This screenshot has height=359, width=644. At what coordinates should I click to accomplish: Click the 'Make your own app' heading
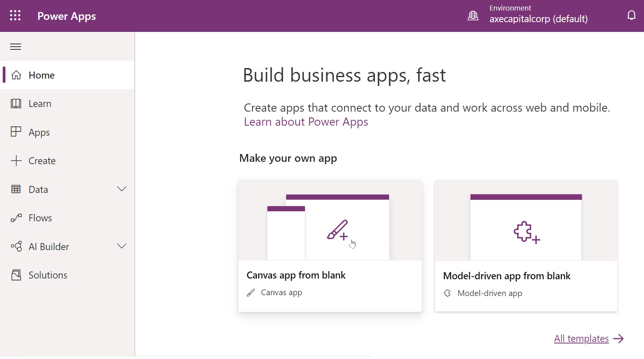(x=288, y=158)
